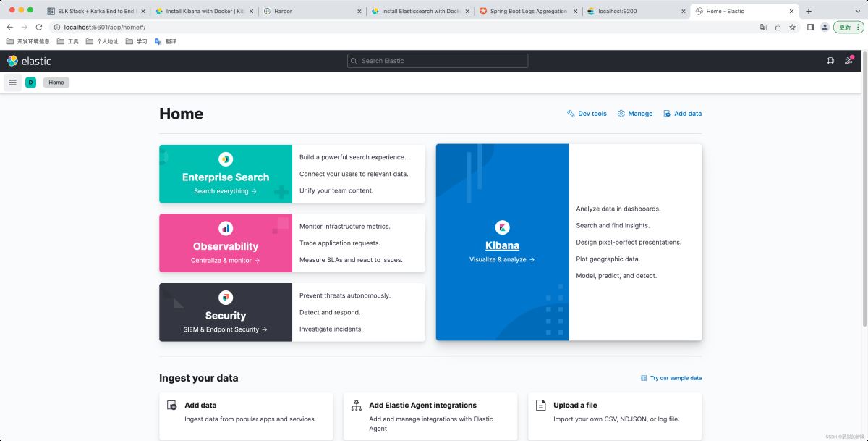Click the Enterprise Search logo icon
Image resolution: width=868 pixels, height=441 pixels.
226,159
